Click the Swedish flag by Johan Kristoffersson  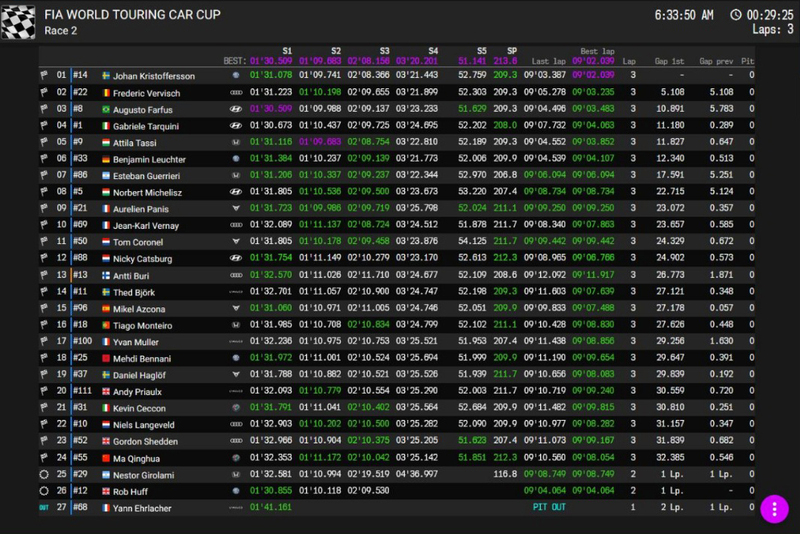click(106, 75)
